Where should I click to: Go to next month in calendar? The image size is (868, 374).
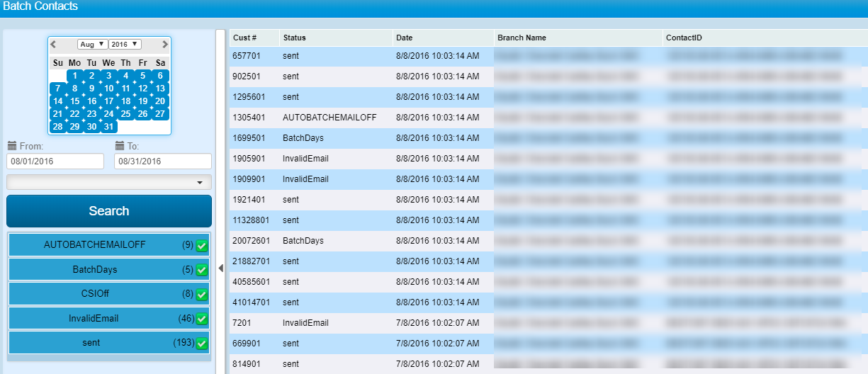pos(165,44)
